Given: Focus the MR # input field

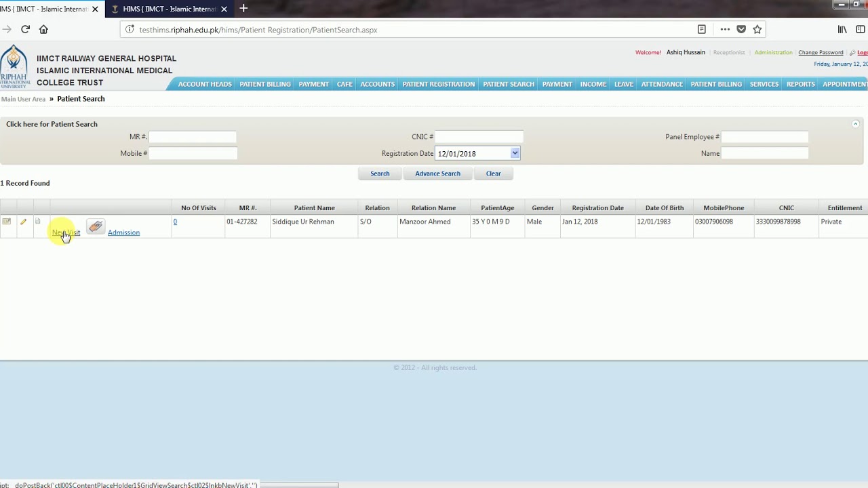Looking at the screenshot, I should coord(193,137).
